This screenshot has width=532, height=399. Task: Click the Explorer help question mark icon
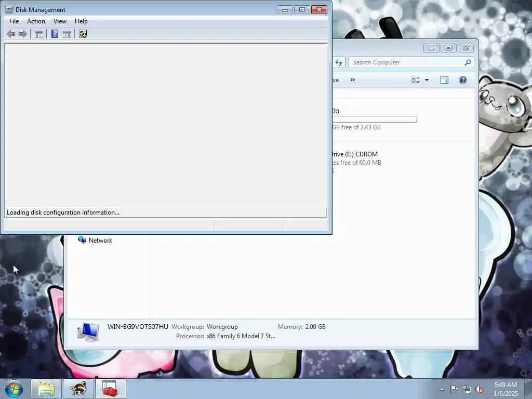tap(463, 80)
